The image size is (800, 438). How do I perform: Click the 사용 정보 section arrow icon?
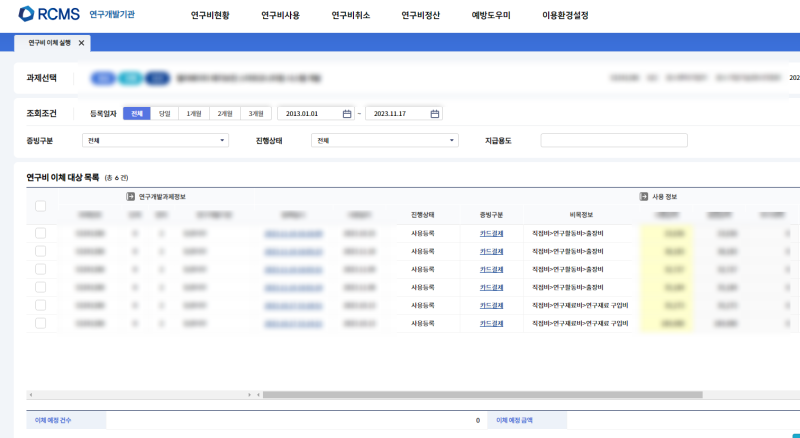[644, 197]
